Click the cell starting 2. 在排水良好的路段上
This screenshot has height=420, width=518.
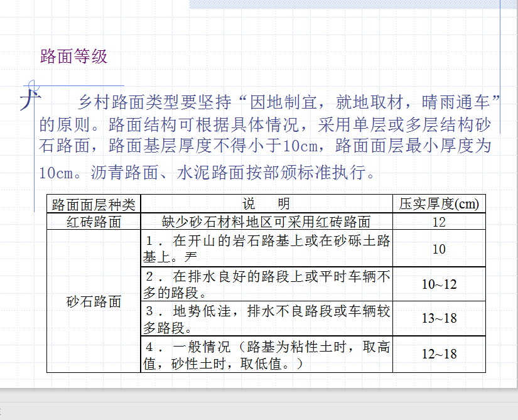click(x=267, y=284)
